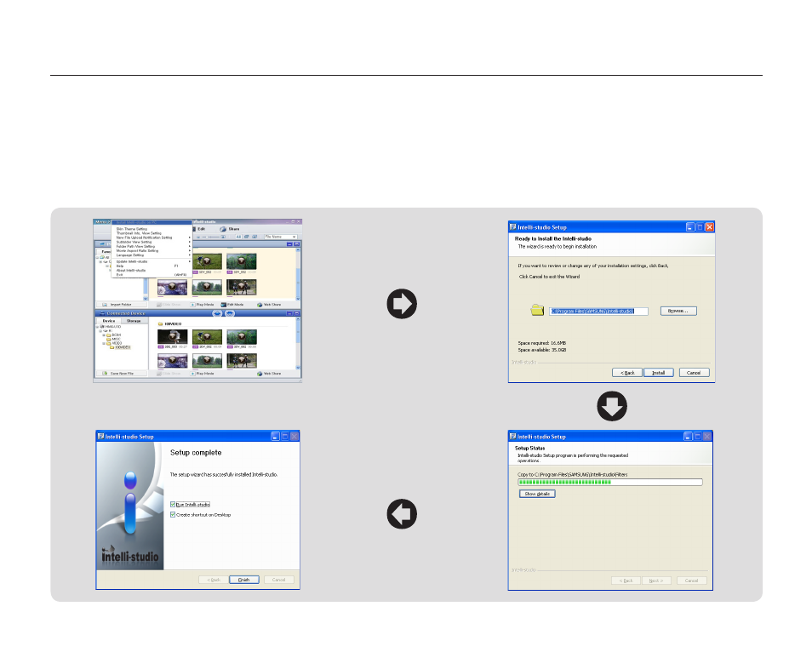Viewport: 812px width, 652px height.
Task: Expand Update Intelli-studio submenu arrow
Action: click(x=190, y=261)
